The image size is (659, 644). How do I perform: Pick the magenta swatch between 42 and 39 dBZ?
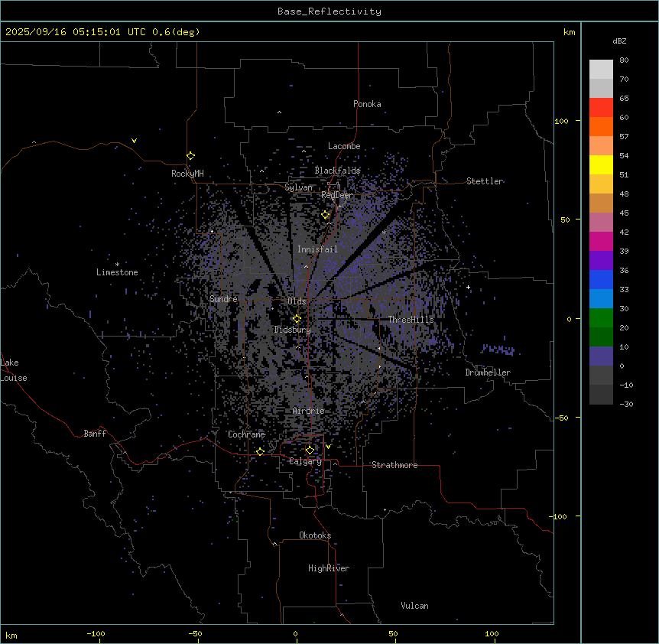coord(601,241)
